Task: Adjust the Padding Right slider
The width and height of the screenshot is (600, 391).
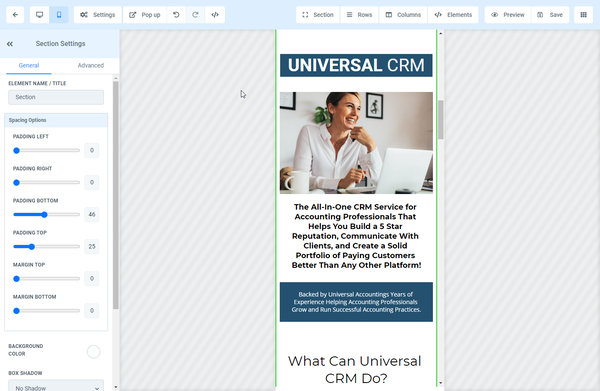Action: click(x=46, y=183)
